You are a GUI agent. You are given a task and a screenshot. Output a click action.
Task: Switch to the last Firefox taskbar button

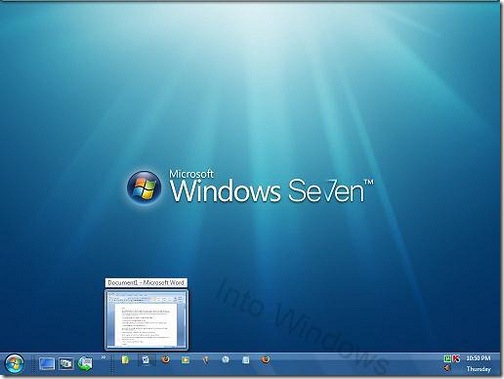[265, 360]
